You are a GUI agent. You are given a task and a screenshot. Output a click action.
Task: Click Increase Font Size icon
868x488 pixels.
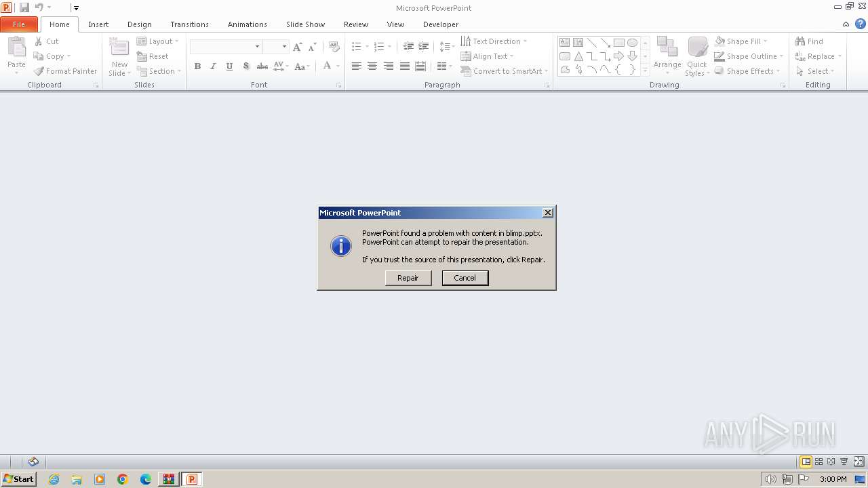click(298, 47)
